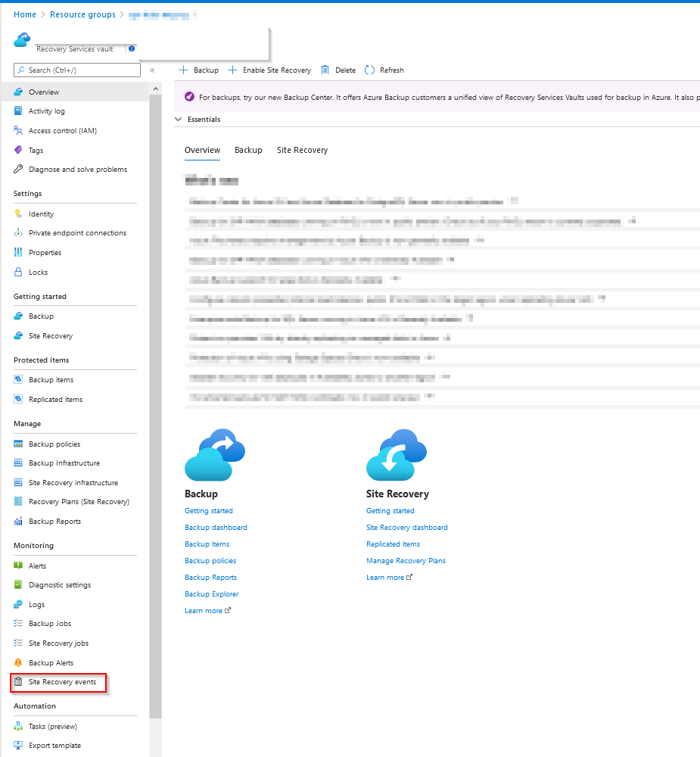Click the Backup Jobs list icon
This screenshot has height=757, width=700.
click(18, 623)
